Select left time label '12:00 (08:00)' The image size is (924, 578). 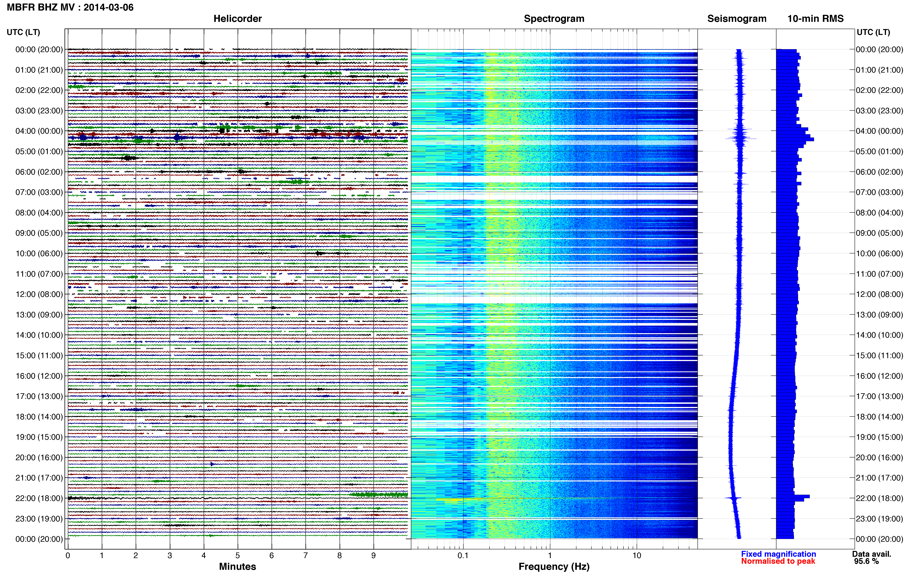click(x=39, y=294)
